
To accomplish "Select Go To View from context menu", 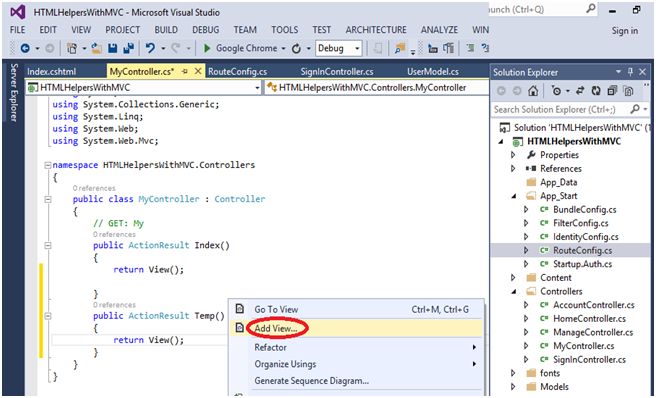I will [356, 310].
